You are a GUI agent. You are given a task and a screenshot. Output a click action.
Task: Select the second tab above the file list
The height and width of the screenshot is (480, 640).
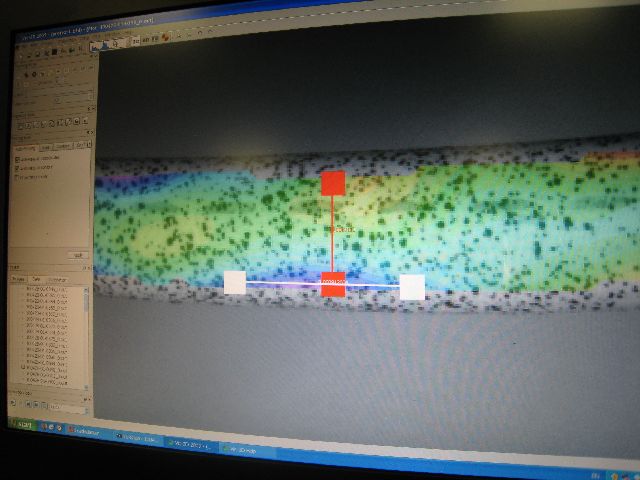[x=36, y=279]
